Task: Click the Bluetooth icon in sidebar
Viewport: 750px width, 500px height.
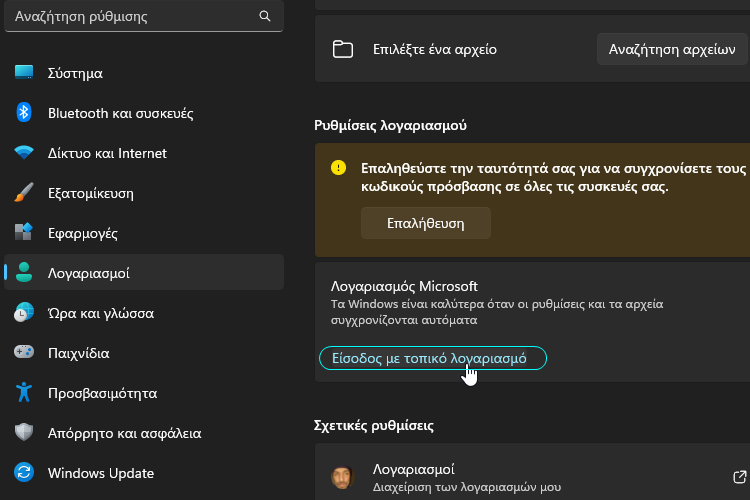Action: tap(24, 112)
